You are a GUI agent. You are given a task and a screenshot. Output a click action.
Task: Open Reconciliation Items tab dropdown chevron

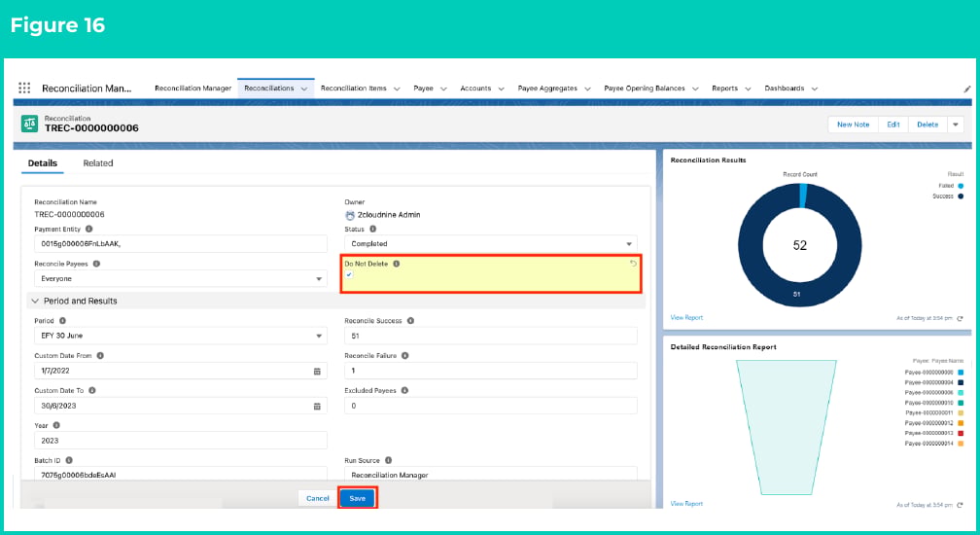pyautogui.click(x=397, y=89)
